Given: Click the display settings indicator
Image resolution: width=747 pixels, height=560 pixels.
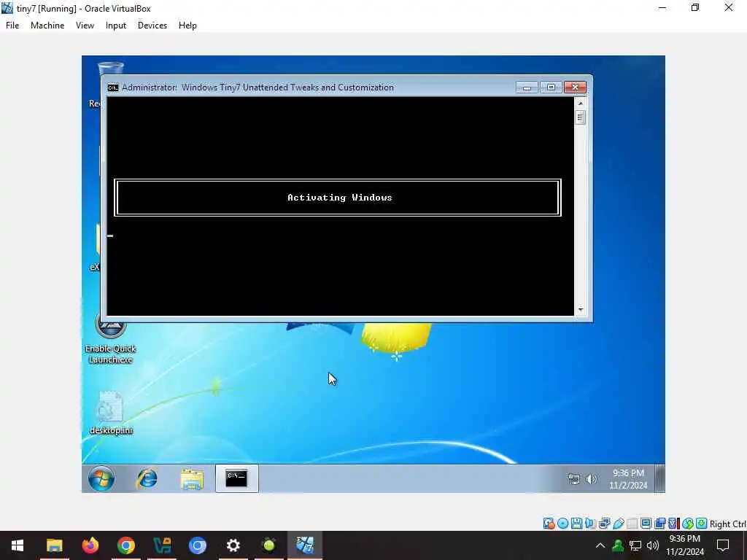Looking at the screenshot, I should [646, 524].
